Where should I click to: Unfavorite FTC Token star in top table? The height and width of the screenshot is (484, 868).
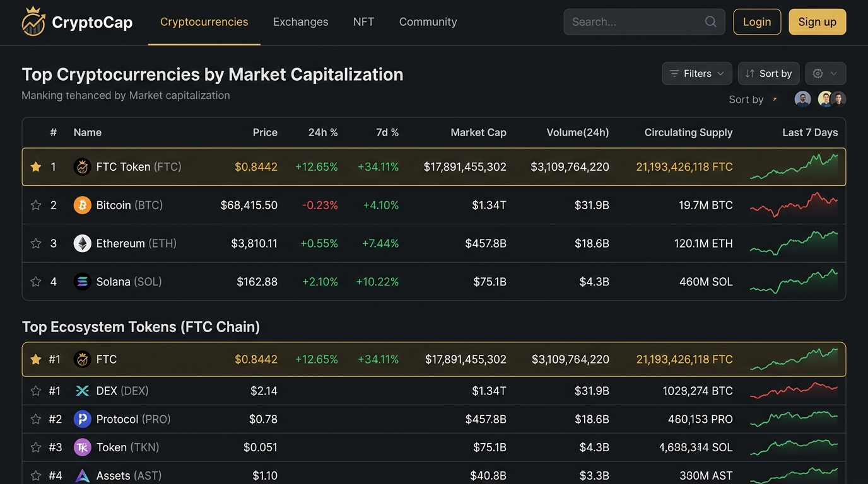coord(36,167)
